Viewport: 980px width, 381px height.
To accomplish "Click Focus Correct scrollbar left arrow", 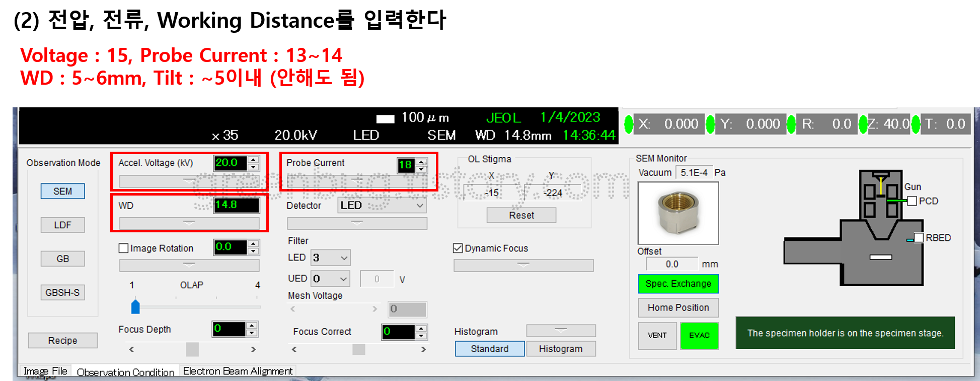I will click(x=294, y=349).
